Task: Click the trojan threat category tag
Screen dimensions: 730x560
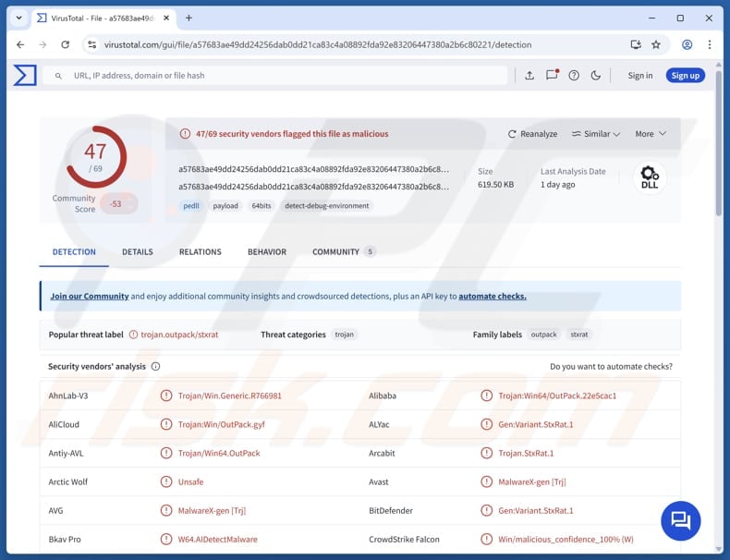Action: (x=344, y=335)
